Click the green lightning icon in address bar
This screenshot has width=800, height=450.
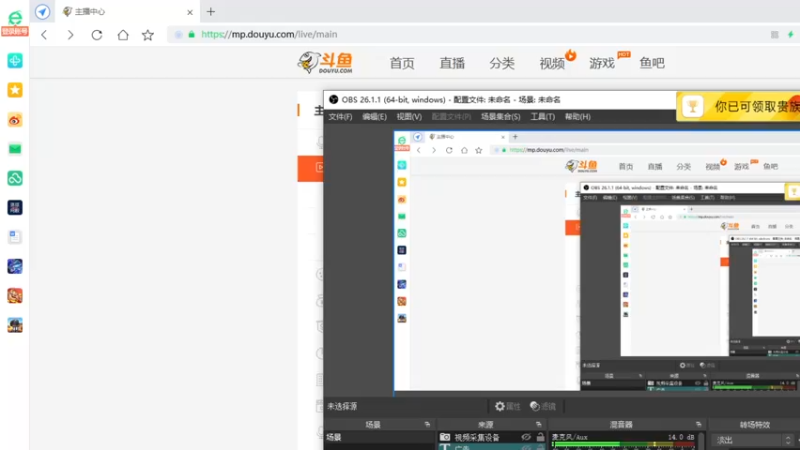[790, 35]
